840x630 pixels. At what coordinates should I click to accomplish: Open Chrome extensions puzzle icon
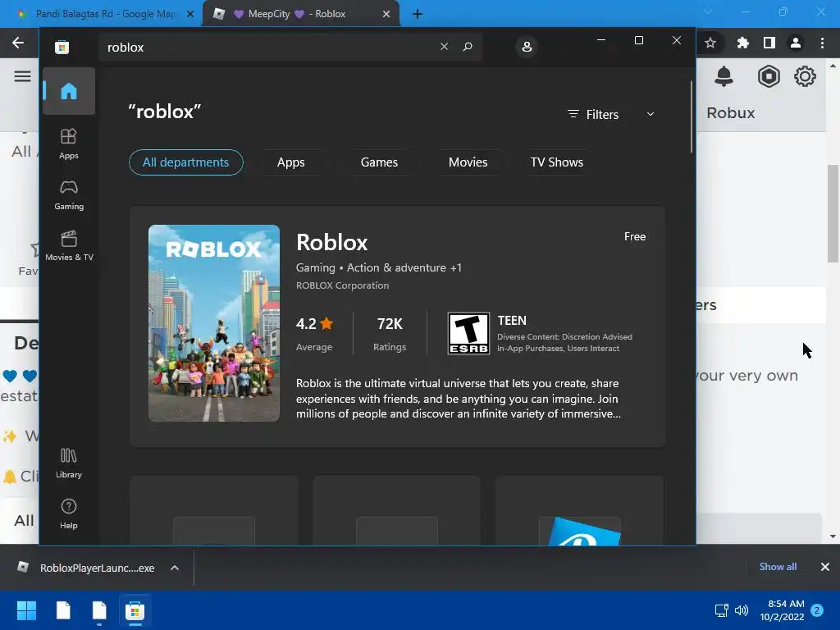click(x=743, y=43)
